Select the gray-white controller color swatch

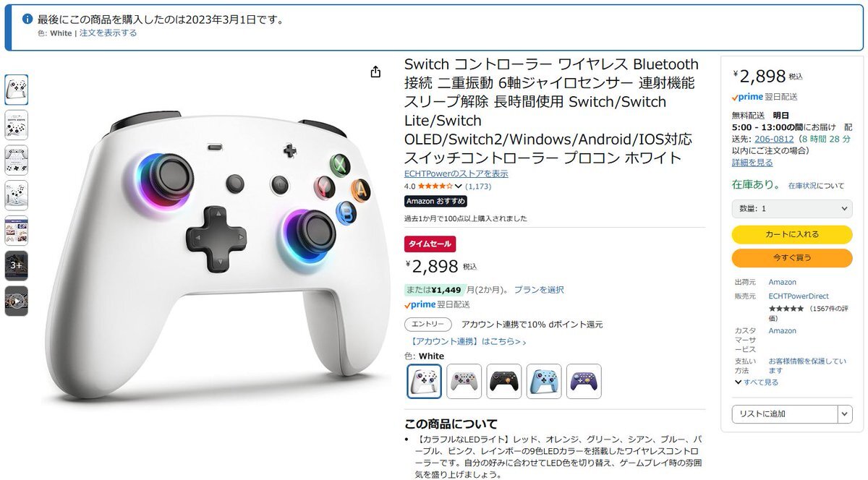[464, 381]
